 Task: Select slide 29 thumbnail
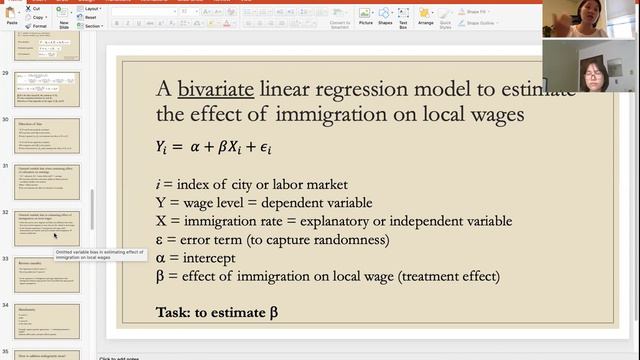(x=47, y=89)
